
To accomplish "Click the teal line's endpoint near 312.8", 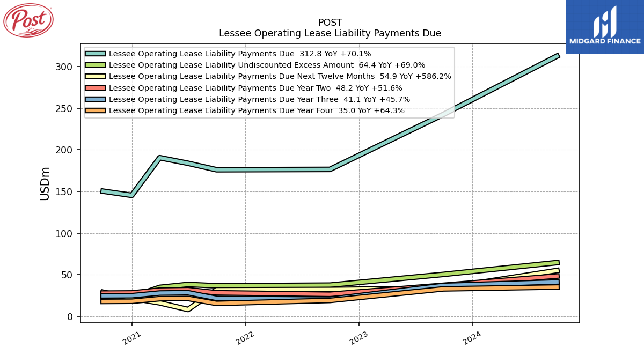I will point(558,55).
